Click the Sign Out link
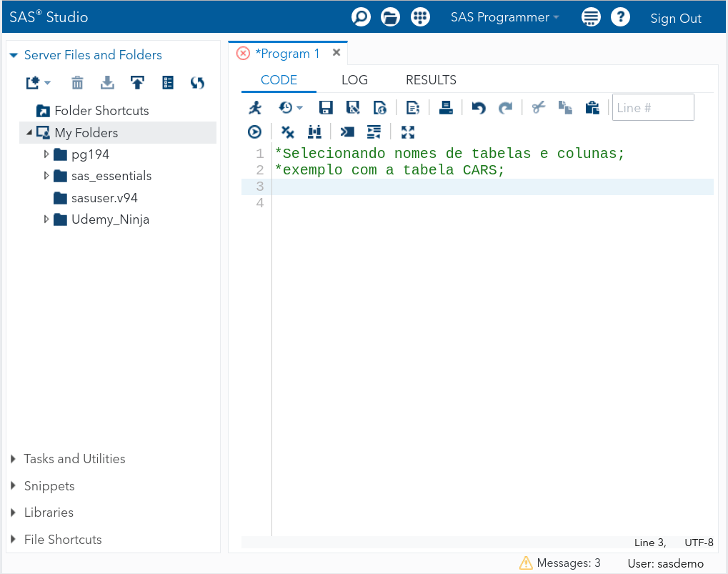This screenshot has width=728, height=574. click(676, 18)
